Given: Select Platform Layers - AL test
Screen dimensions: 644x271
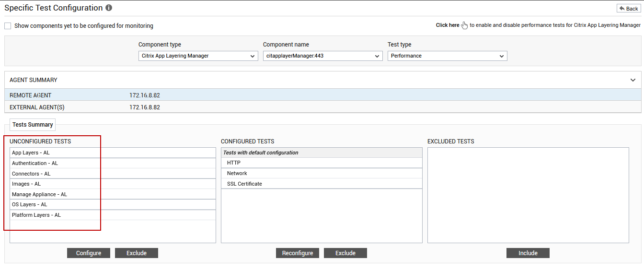Looking at the screenshot, I should [x=113, y=215].
